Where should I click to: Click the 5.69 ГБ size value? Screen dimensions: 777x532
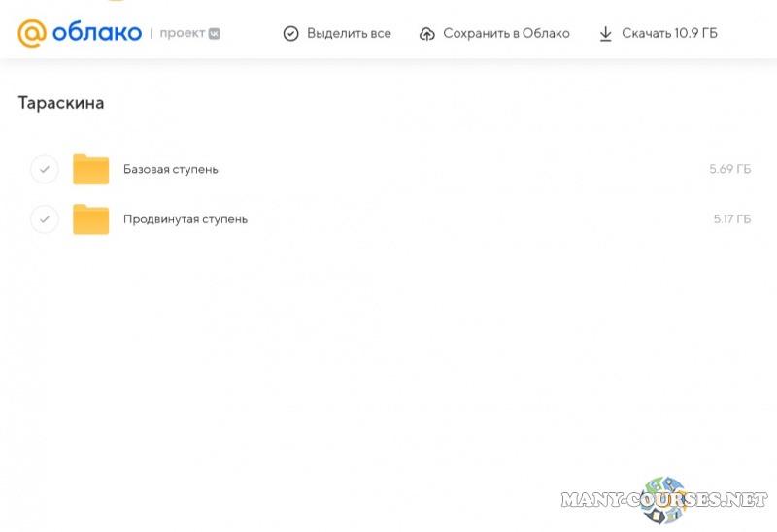pyautogui.click(x=729, y=169)
